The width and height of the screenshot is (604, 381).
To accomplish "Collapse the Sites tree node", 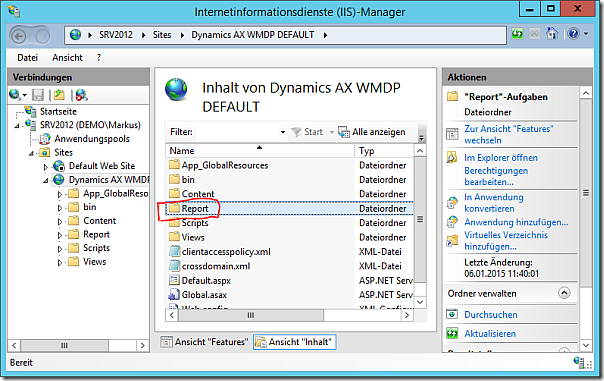I will click(x=31, y=153).
